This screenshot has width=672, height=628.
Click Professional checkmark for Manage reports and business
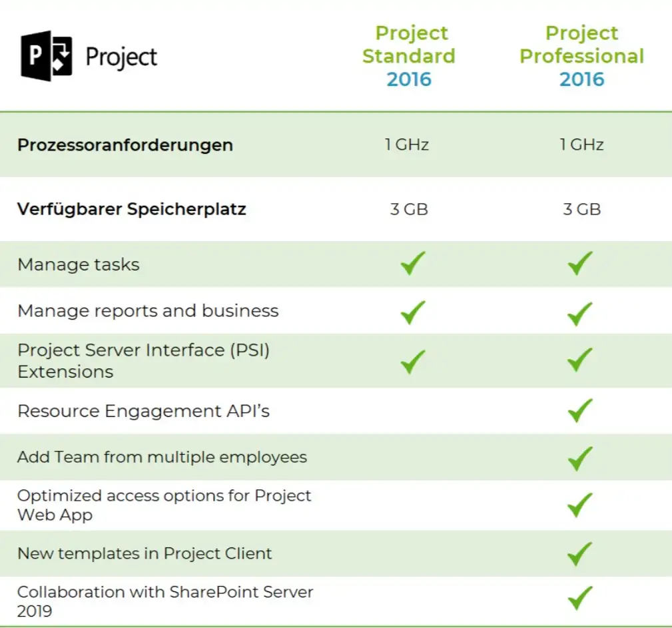[x=581, y=311]
